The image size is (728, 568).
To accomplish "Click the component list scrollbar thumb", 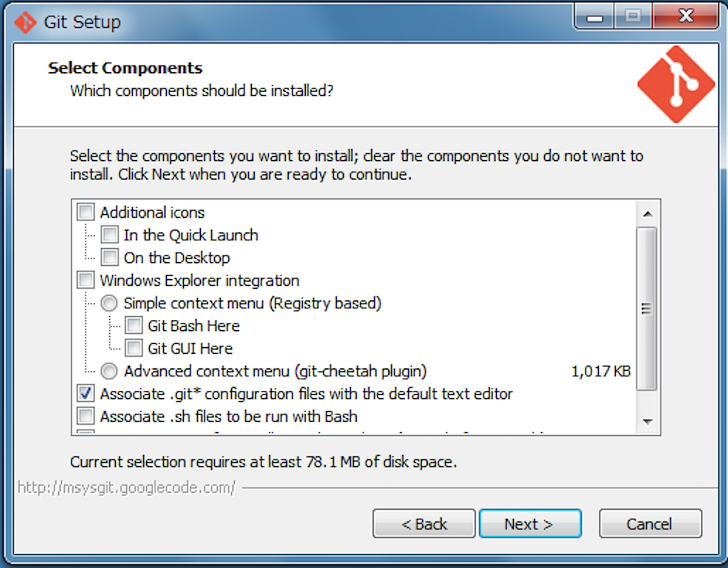I will coord(646,308).
